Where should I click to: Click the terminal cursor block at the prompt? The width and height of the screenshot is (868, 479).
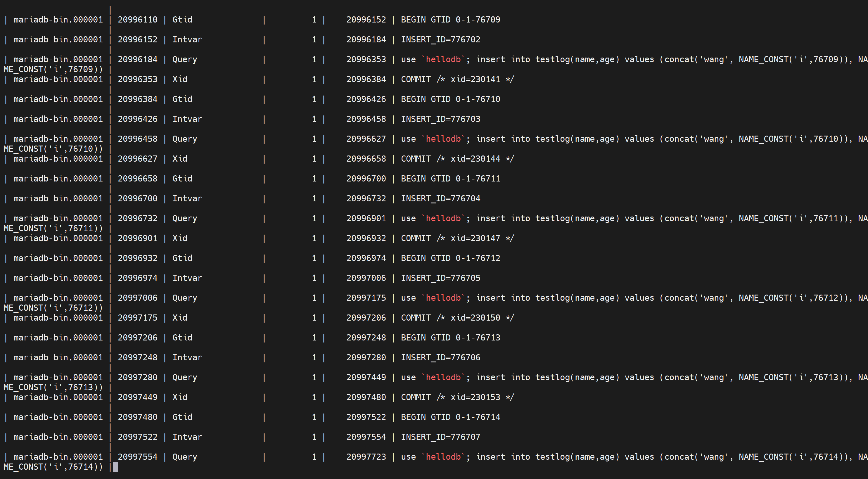115,466
